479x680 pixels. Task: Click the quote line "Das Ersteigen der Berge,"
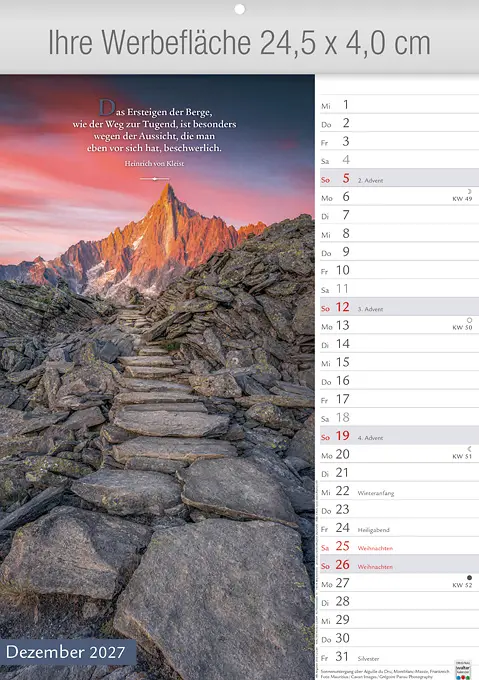tap(155, 109)
